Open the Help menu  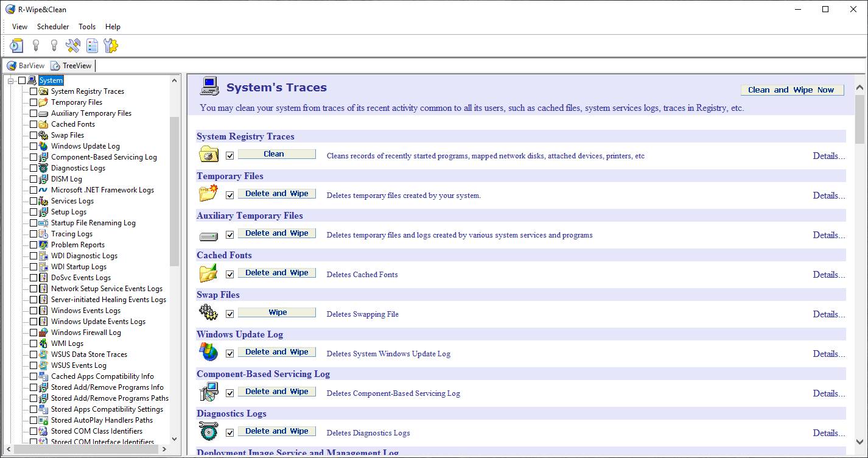(x=113, y=27)
